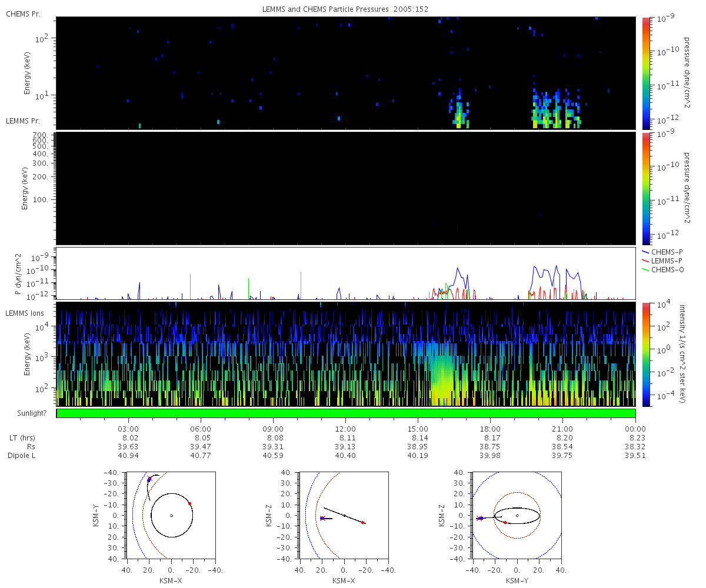The height and width of the screenshot is (588, 706).
Task: Open the KSM-X versus KSM-Y orbit plot
Action: coord(171,515)
